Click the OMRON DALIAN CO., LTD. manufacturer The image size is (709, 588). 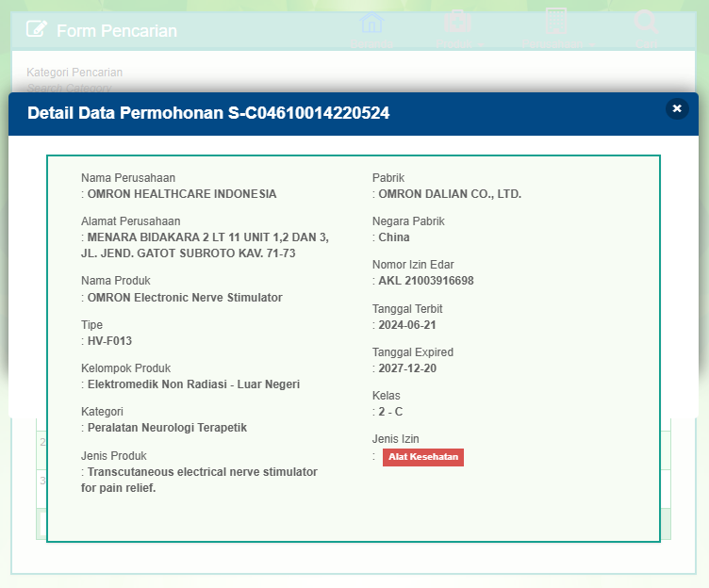click(450, 194)
